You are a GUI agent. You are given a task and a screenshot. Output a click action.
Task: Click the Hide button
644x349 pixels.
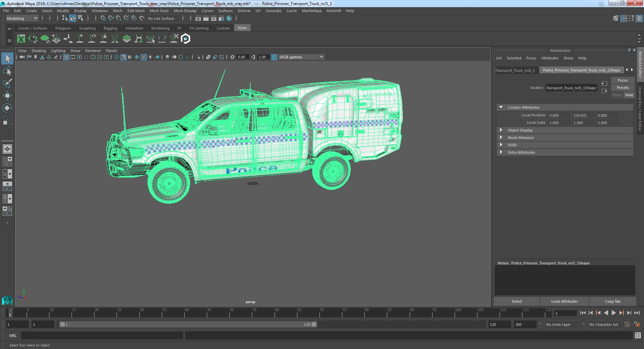click(629, 95)
